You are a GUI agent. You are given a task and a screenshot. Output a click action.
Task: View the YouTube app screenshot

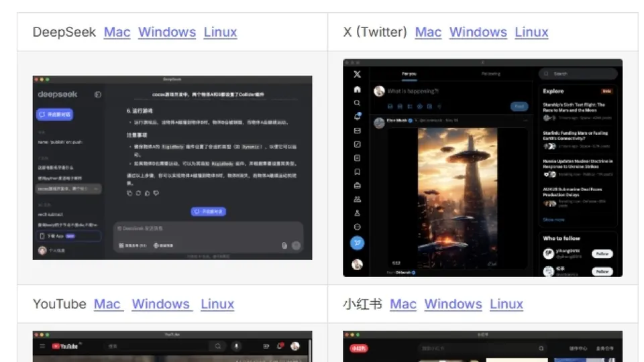pos(172,347)
